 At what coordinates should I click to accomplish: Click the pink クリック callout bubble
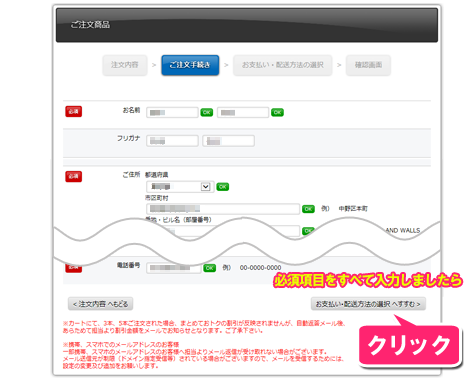pyautogui.click(x=409, y=345)
